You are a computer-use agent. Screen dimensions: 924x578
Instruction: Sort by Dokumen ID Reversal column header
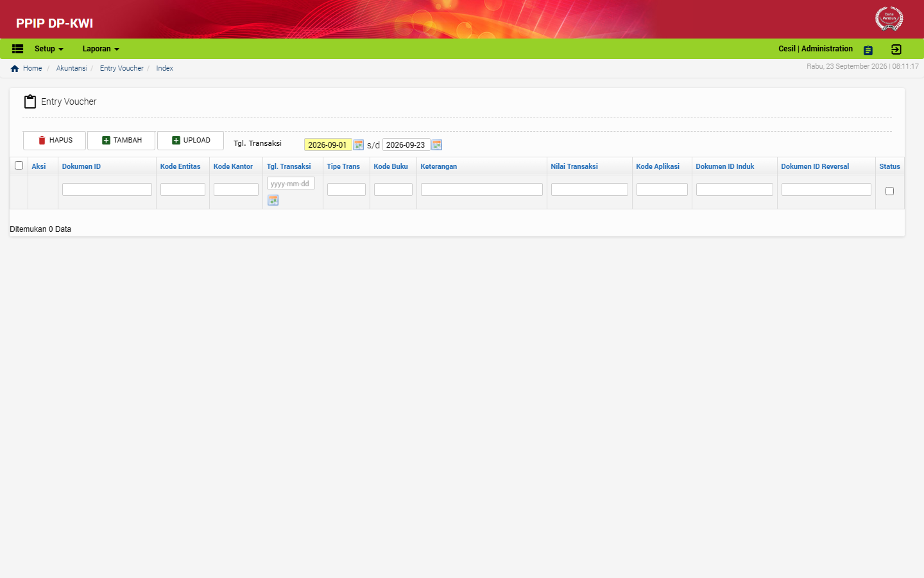coord(815,166)
